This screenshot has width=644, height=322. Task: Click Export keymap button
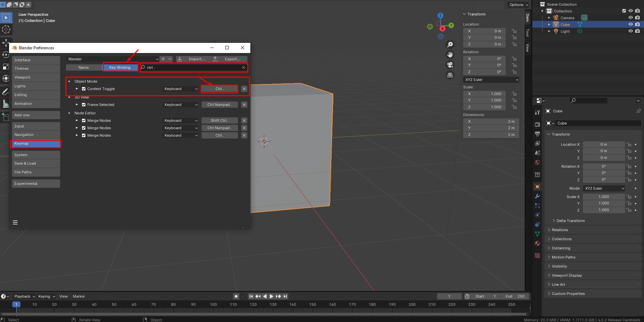click(x=229, y=59)
